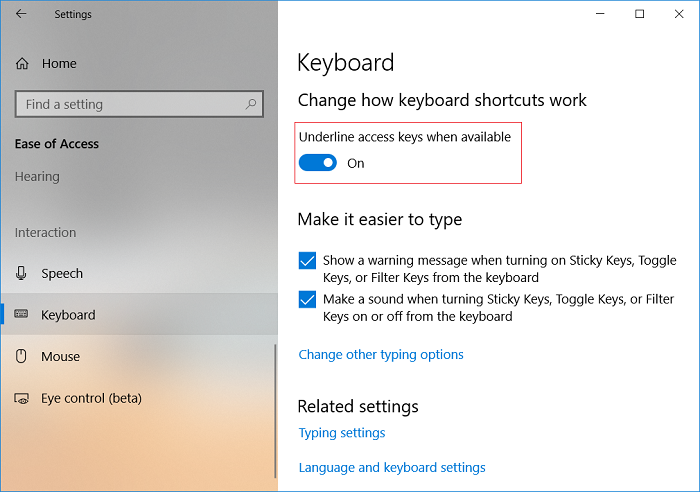Uncheck Make a sound checkbox
The width and height of the screenshot is (700, 492).
307,299
